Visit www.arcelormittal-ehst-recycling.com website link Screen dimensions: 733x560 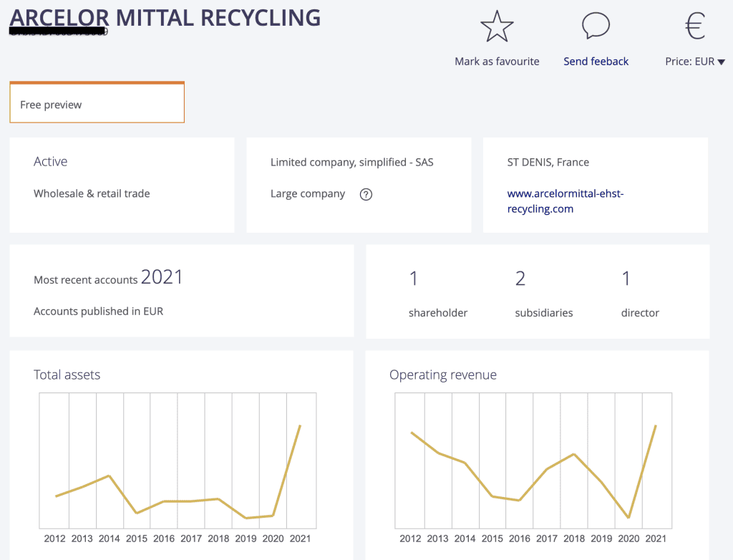click(x=565, y=201)
